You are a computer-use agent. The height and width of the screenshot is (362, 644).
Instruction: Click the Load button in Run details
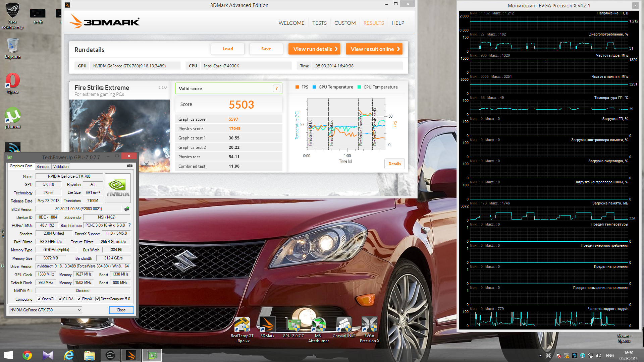click(228, 49)
